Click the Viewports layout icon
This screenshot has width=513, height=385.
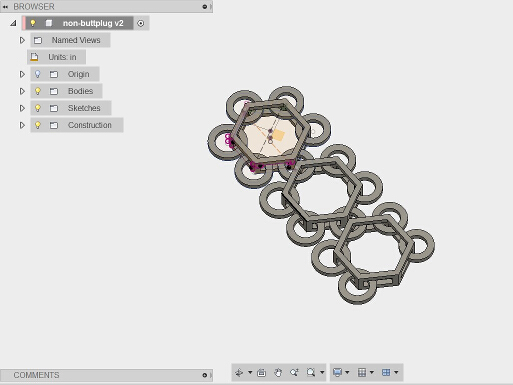coord(386,372)
